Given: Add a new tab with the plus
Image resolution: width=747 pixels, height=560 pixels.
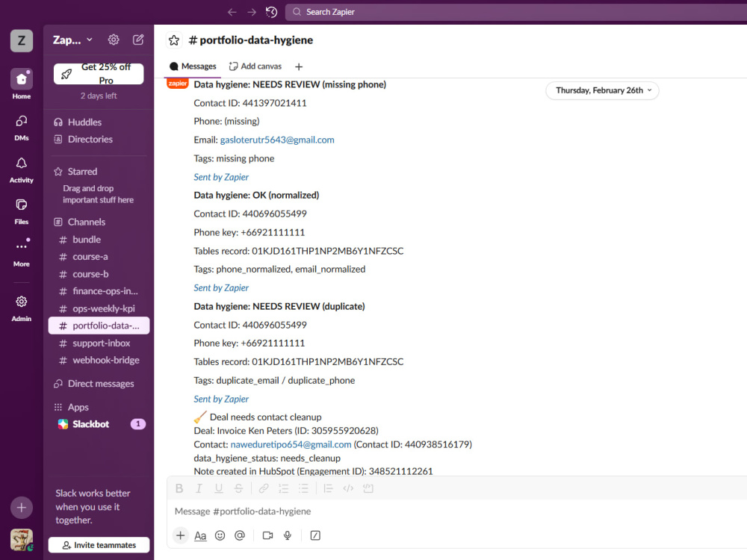Looking at the screenshot, I should tap(299, 66).
